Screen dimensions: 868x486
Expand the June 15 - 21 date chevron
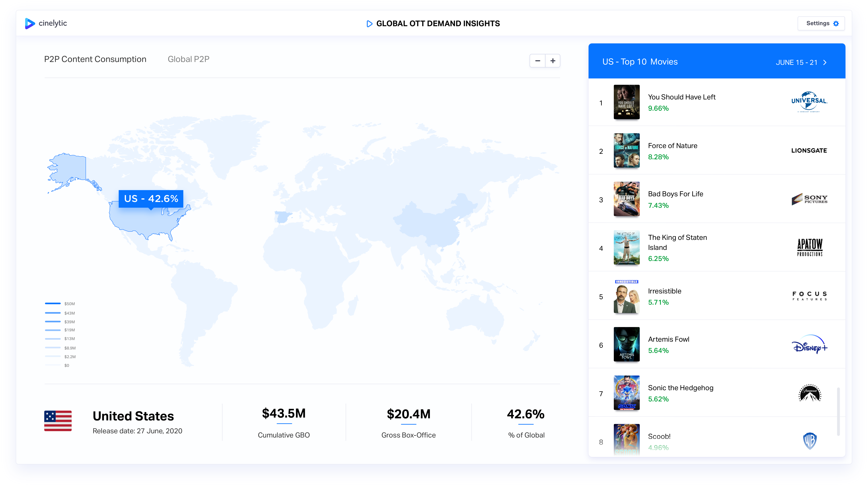(825, 63)
